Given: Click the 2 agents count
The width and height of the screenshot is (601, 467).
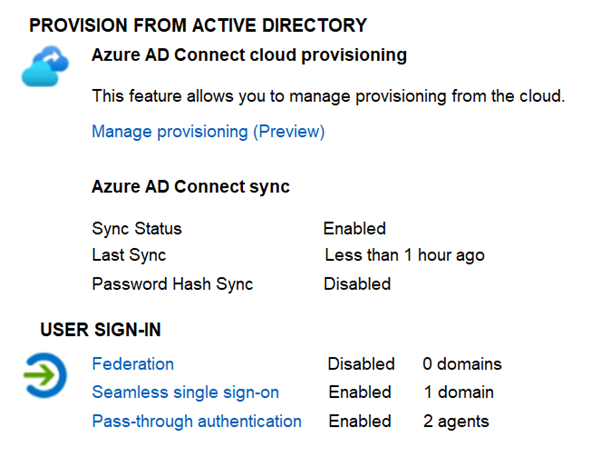Looking at the screenshot, I should click(456, 421).
